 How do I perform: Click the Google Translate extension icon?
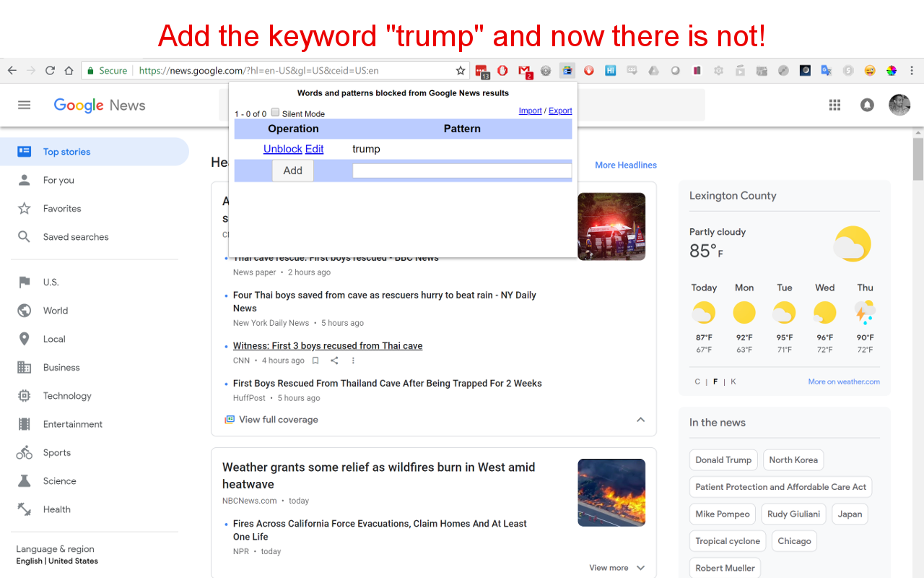(x=827, y=70)
